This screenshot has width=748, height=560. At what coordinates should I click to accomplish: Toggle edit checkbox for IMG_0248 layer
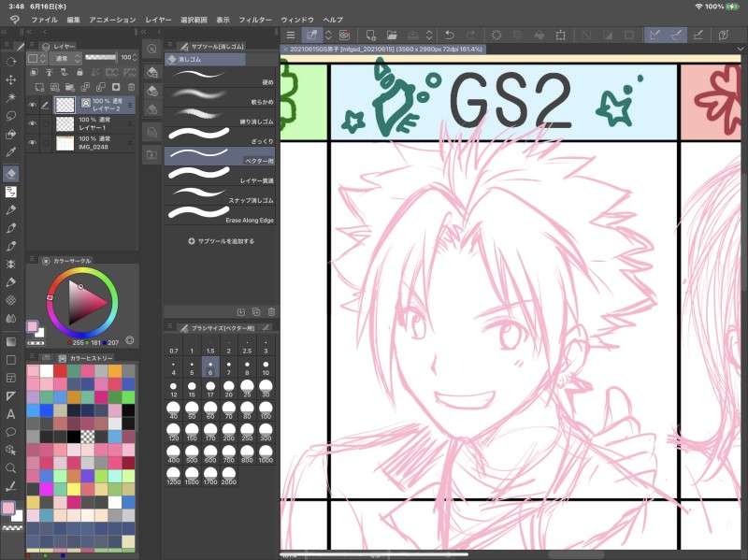click(x=46, y=143)
